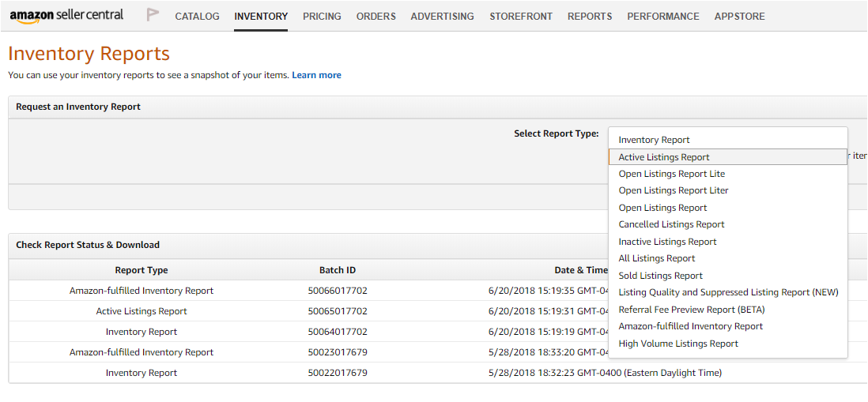868x402 pixels.
Task: Click the Inventory Reports page heading
Action: 89,54
